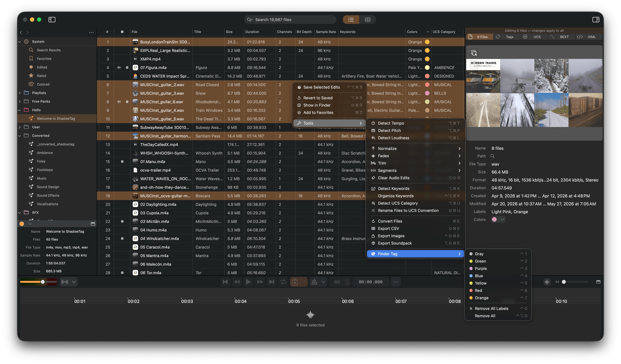Select Detect Tempo from Tools submenu
The width and height of the screenshot is (621, 364).
coord(415,123)
